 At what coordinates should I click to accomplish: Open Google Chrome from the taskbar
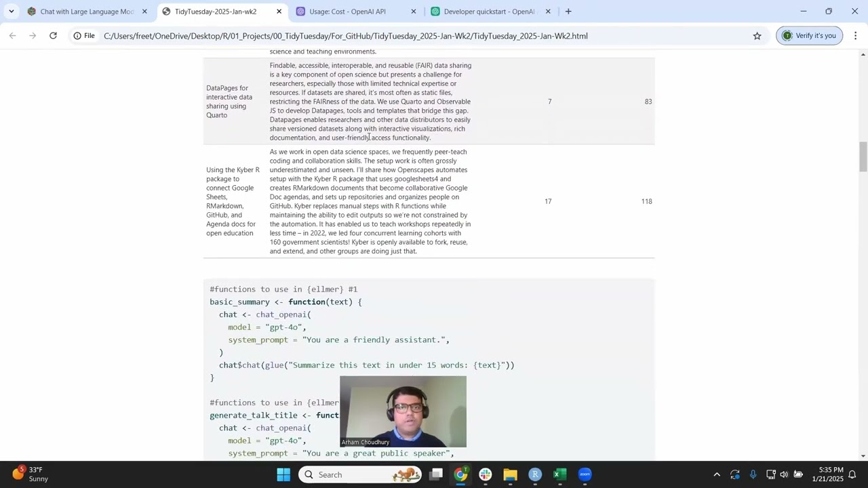coord(460,474)
